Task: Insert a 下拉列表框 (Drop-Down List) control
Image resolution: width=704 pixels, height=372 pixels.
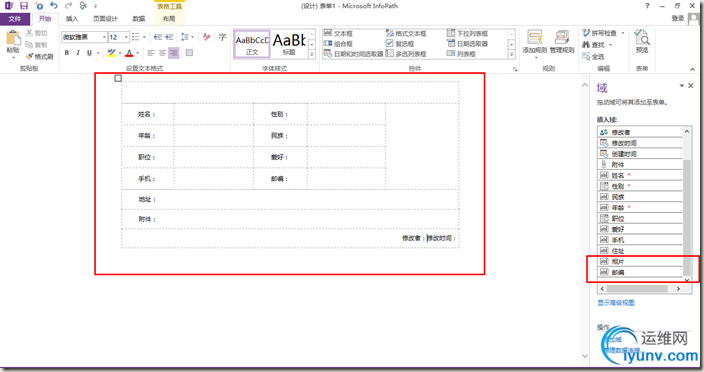Action: coord(467,34)
